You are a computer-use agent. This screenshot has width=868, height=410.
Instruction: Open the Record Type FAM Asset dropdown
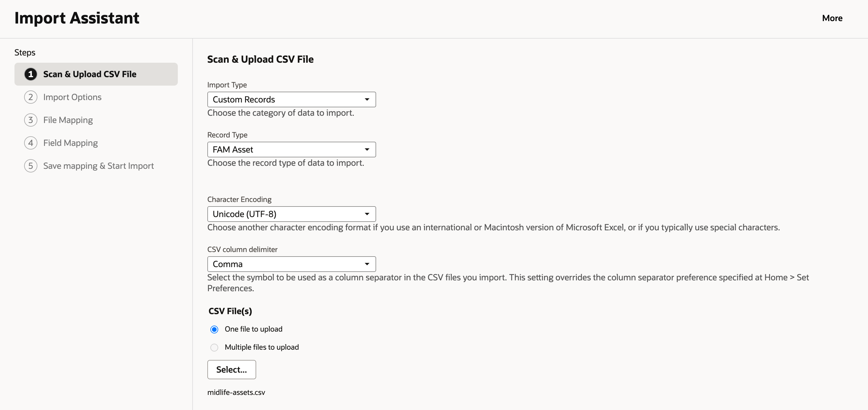[x=291, y=149]
